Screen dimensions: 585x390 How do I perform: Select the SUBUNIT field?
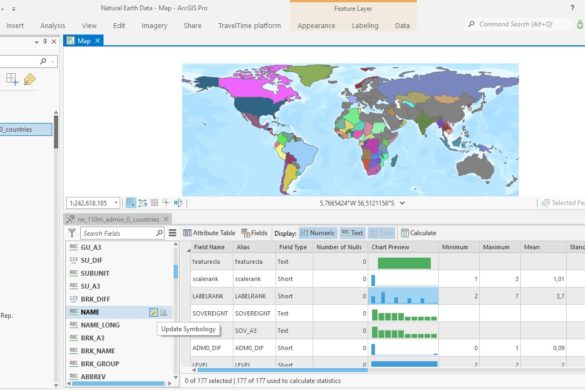pos(95,273)
